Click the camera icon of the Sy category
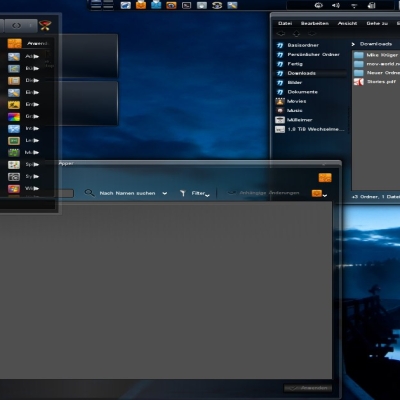This screenshot has width=400, height=400. point(14,177)
